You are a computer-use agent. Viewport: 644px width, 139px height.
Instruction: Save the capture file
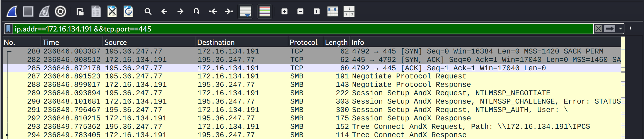(96, 12)
